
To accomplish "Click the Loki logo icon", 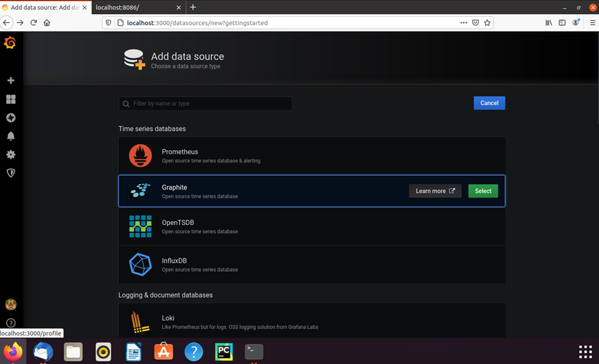I will pos(140,322).
